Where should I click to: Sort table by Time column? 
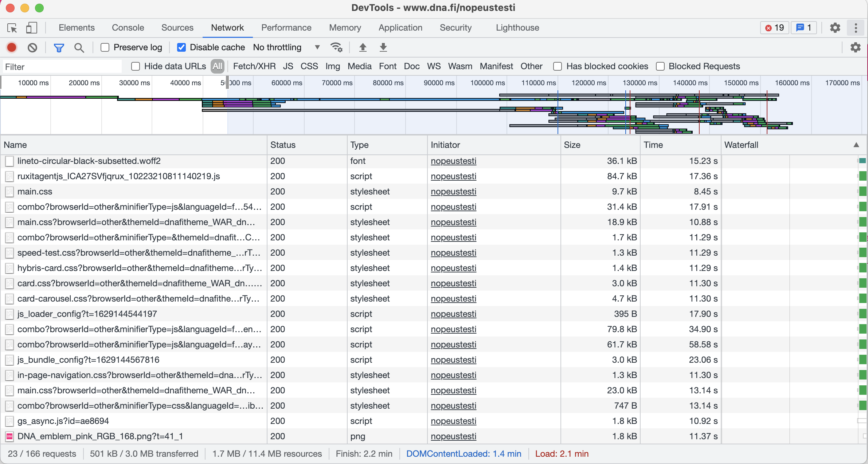[681, 145]
